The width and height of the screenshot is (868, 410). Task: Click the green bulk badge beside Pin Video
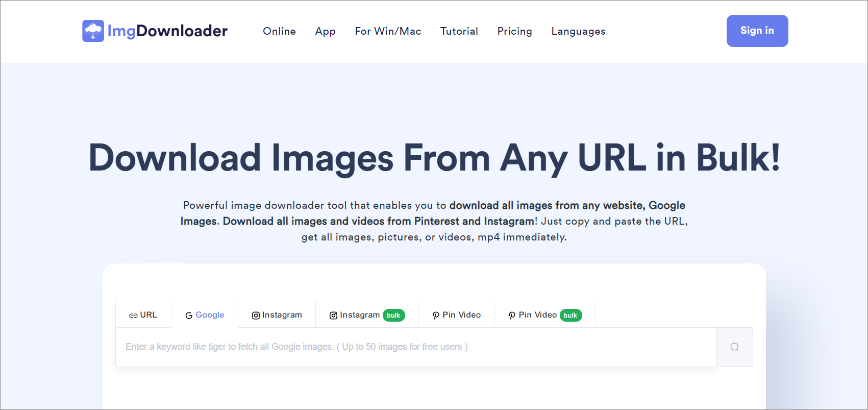coord(571,316)
